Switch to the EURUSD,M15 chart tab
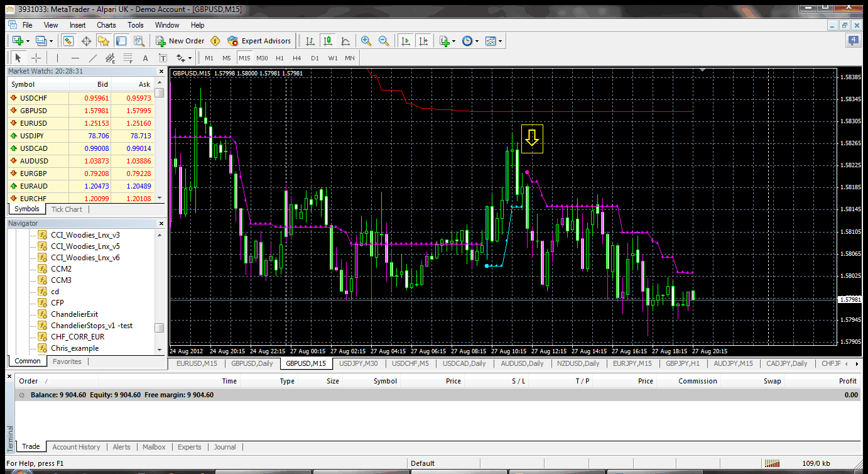This screenshot has height=474, width=868. pyautogui.click(x=197, y=363)
